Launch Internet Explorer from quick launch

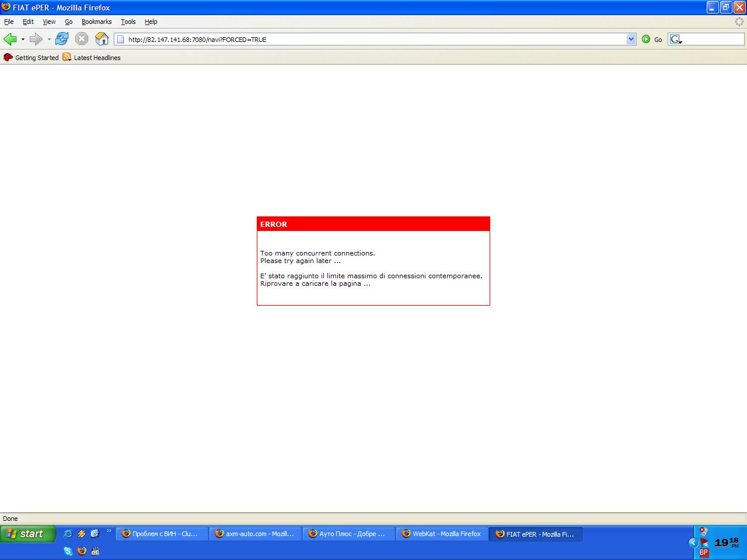tap(68, 534)
